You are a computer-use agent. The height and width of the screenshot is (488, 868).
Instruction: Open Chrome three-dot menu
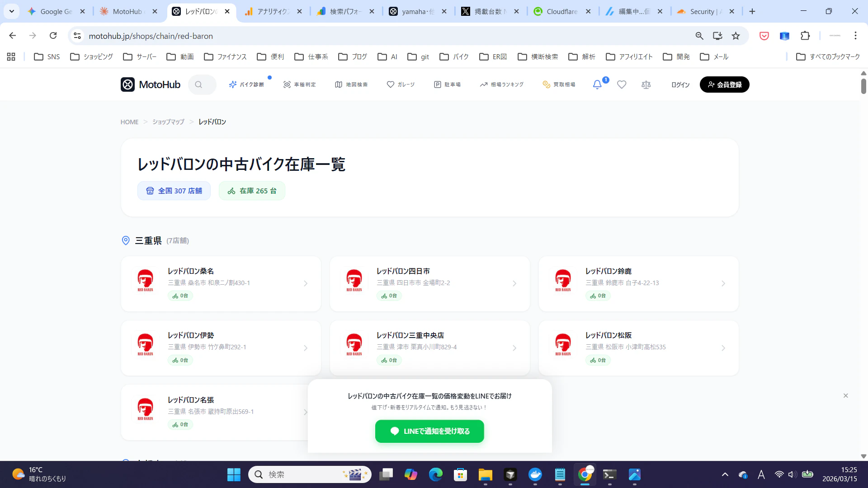point(855,36)
